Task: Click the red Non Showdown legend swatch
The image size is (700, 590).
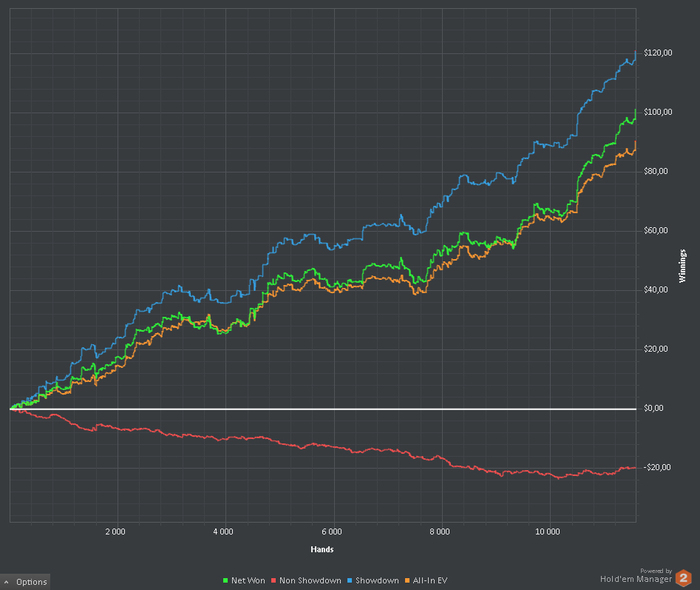Action: (x=274, y=581)
